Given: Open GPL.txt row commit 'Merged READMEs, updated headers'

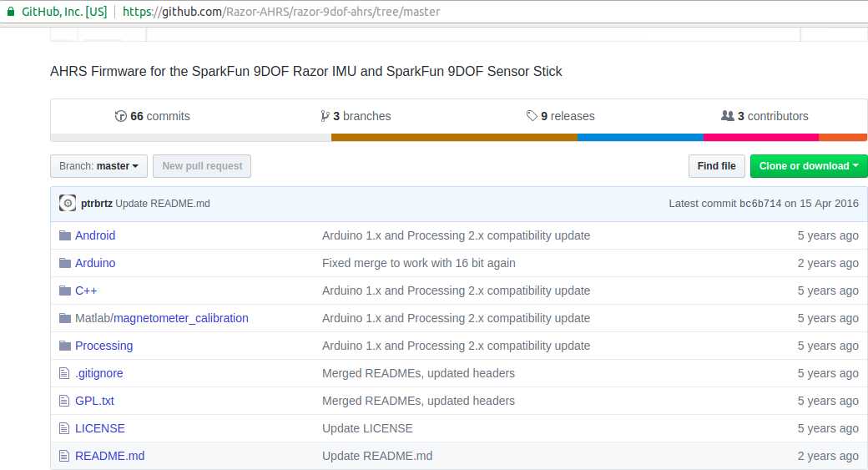Looking at the screenshot, I should pos(418,401).
